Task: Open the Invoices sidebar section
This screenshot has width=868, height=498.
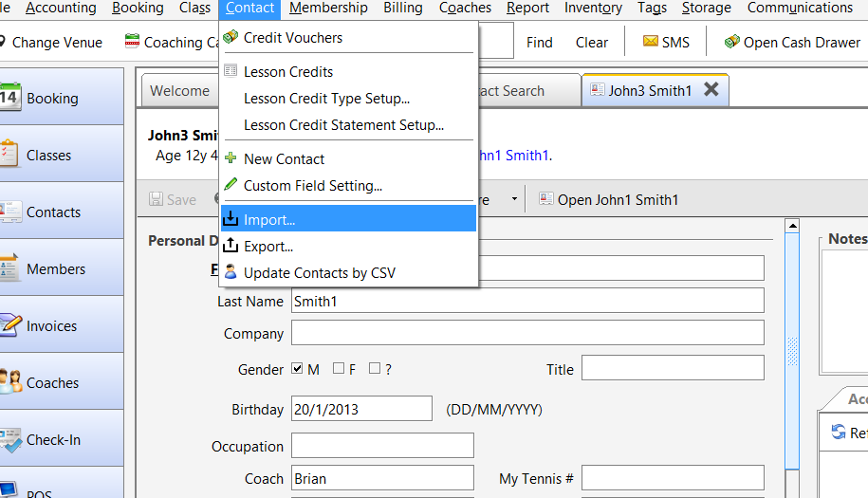Action: 62,325
